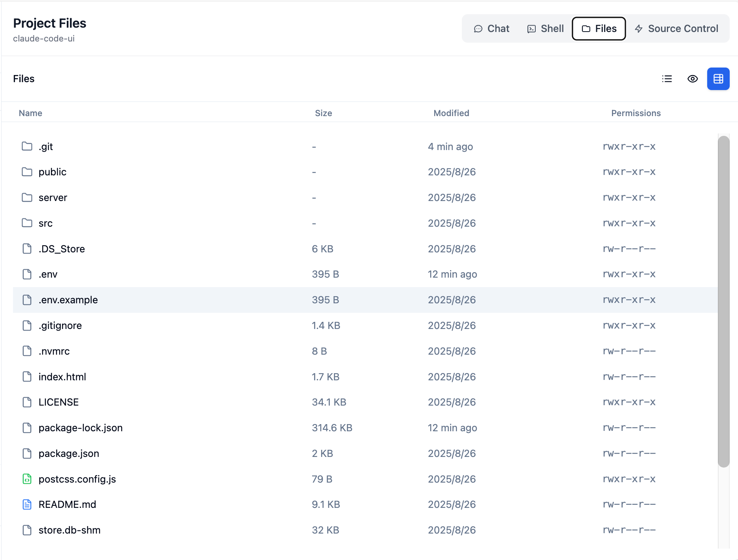This screenshot has width=738, height=560.
Task: Select the detailed table view icon
Action: click(718, 79)
